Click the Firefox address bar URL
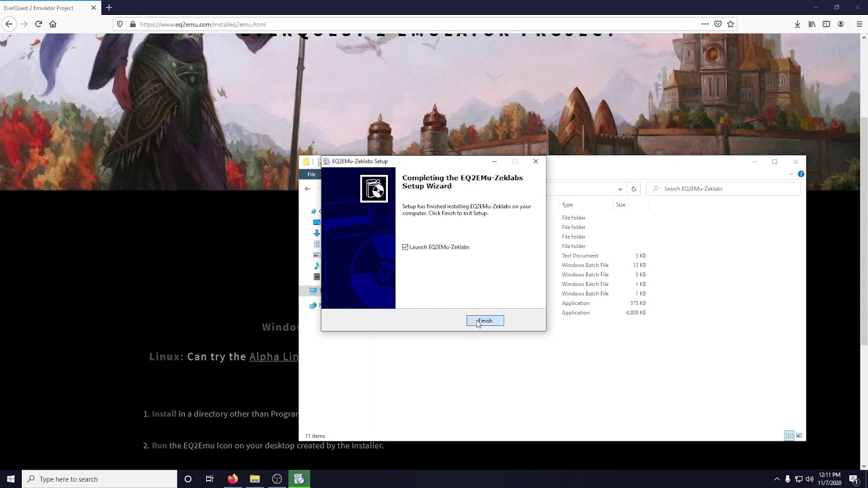The image size is (868, 488). (203, 24)
